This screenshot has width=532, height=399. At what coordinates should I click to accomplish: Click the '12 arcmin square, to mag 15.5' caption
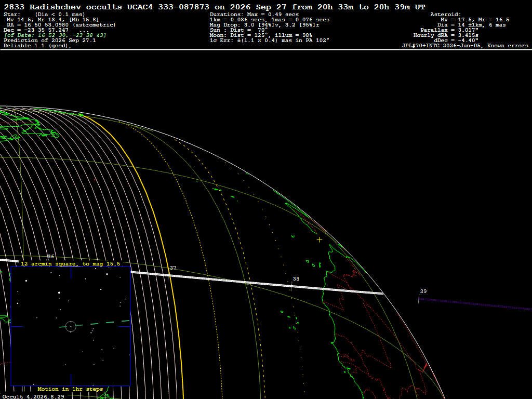pyautogui.click(x=71, y=263)
